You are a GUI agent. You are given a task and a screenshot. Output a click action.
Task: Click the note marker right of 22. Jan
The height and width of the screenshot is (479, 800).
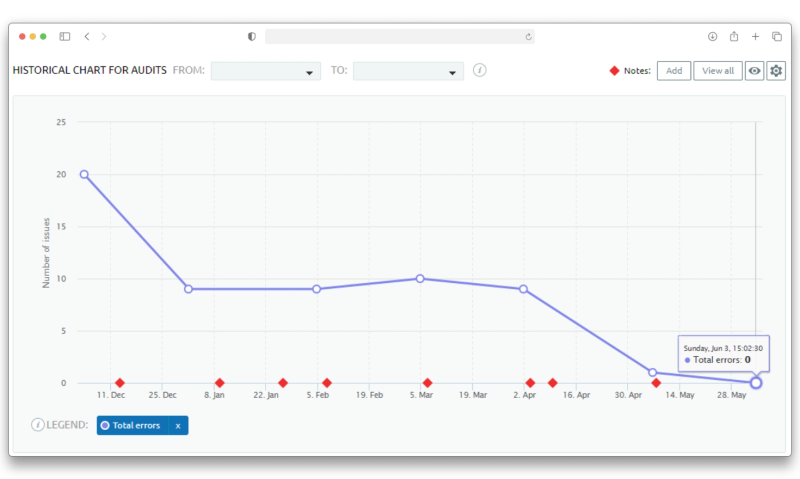(x=283, y=383)
